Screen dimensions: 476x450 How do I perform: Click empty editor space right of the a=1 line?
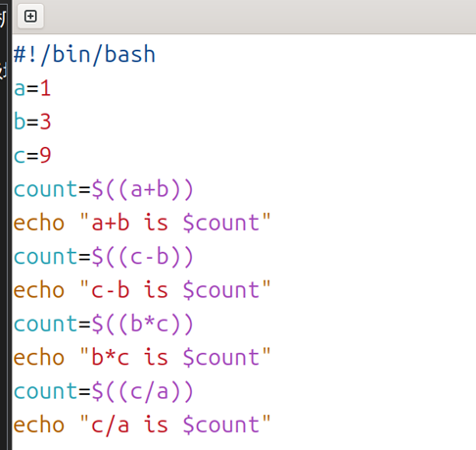pos(262,88)
